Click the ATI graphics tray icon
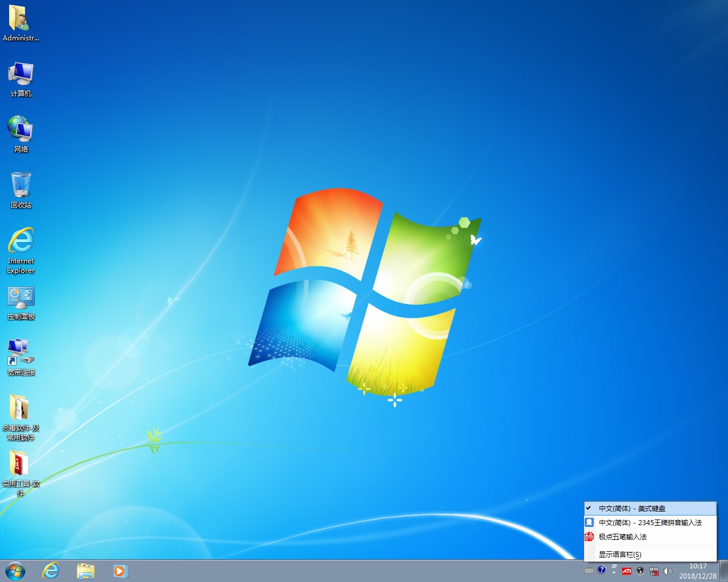This screenshot has height=582, width=728. pos(626,571)
